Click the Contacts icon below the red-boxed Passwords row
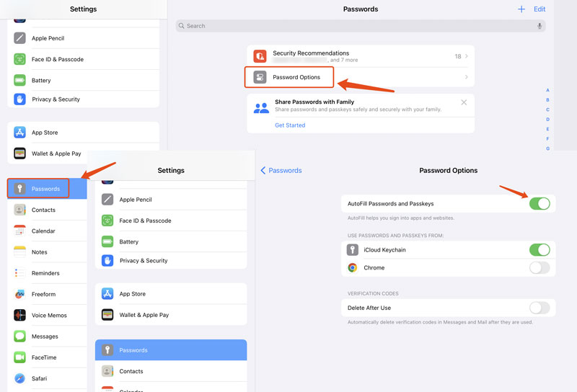The width and height of the screenshot is (577, 392). [x=20, y=210]
